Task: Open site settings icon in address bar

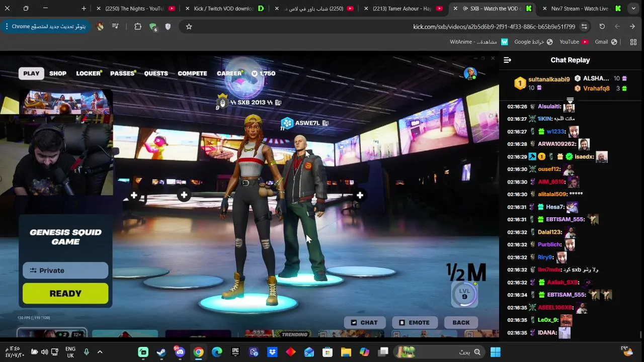Action: [x=584, y=26]
